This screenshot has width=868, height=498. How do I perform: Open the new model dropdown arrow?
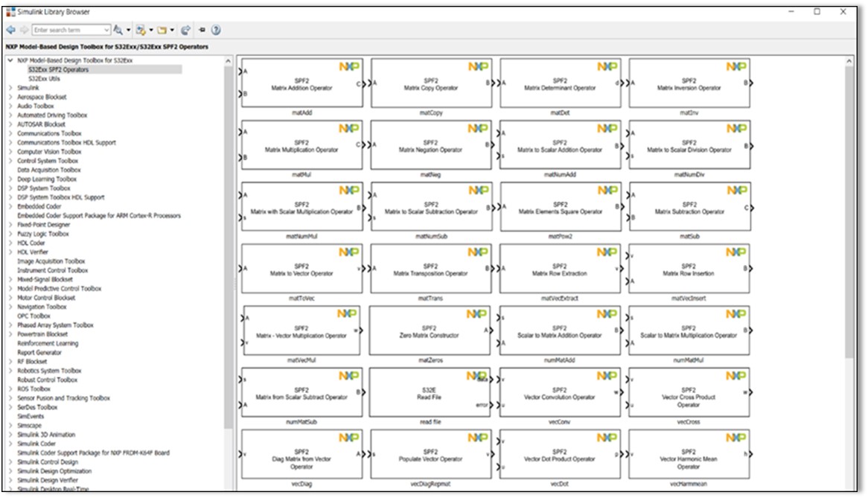pos(150,31)
